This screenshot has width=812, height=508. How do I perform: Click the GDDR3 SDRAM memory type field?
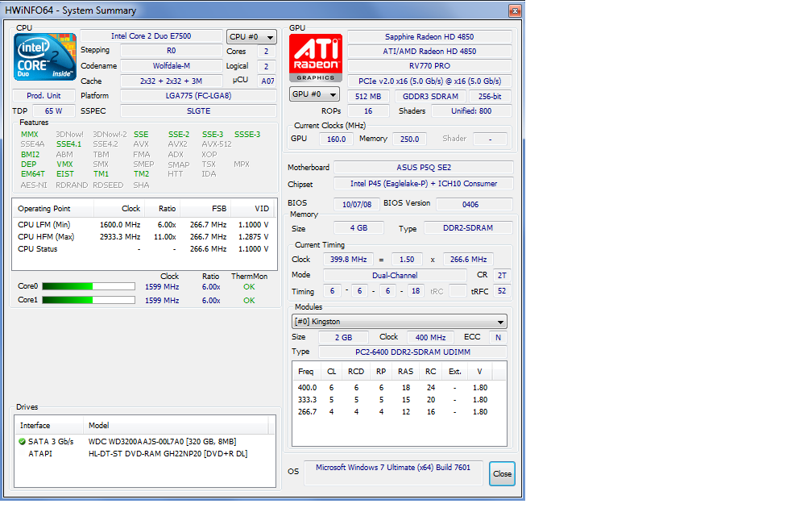430,97
